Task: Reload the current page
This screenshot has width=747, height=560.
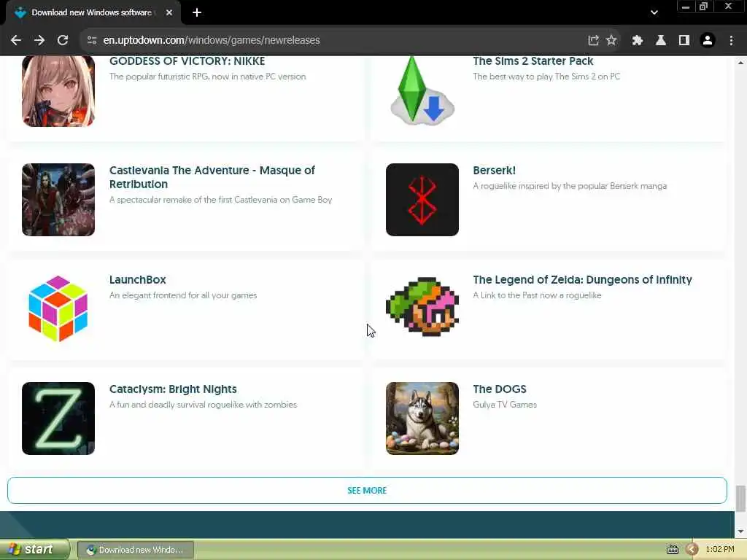Action: coord(63,41)
